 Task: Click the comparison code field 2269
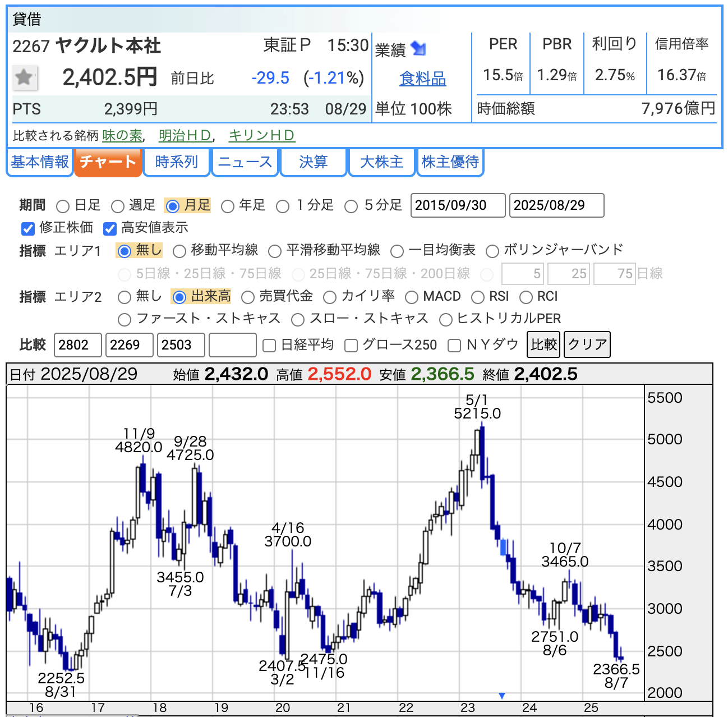pyautogui.click(x=130, y=345)
